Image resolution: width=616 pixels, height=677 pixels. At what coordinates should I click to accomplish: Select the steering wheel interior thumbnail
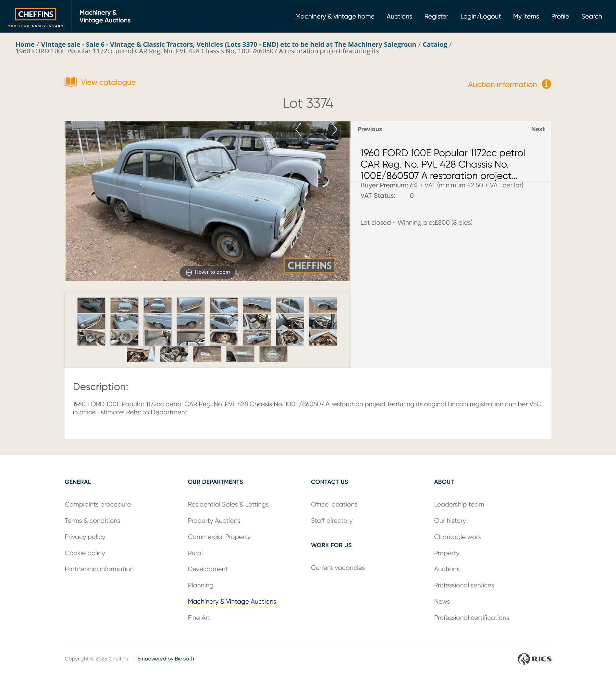[x=323, y=322]
